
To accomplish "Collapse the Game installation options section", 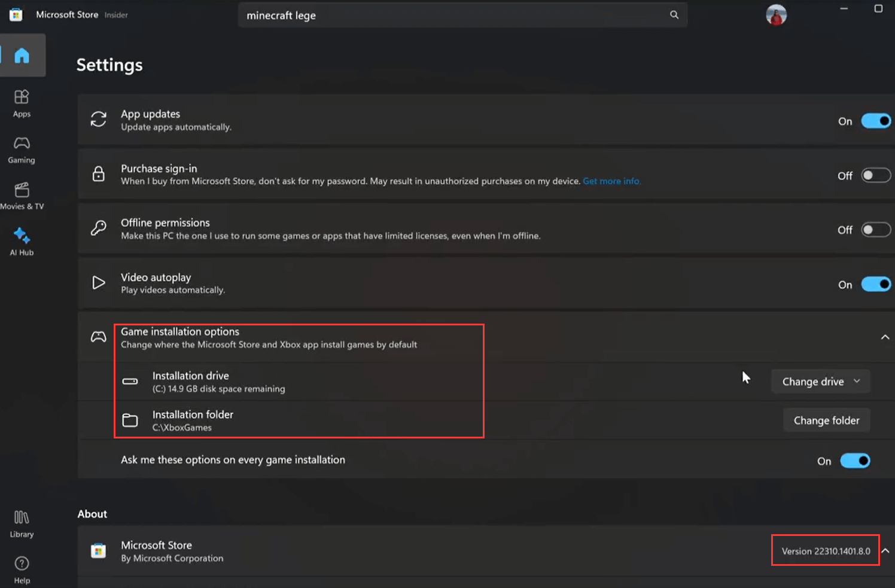I will pos(885,337).
